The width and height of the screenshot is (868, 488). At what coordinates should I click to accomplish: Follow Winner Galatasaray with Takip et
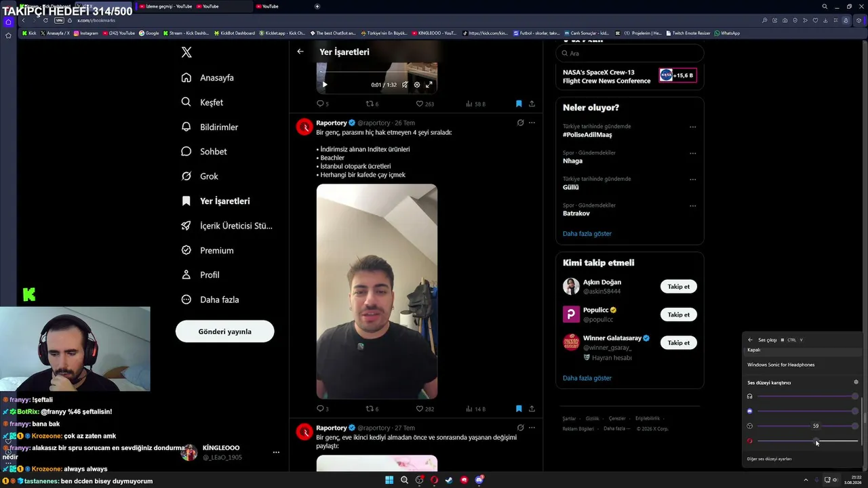click(678, 343)
